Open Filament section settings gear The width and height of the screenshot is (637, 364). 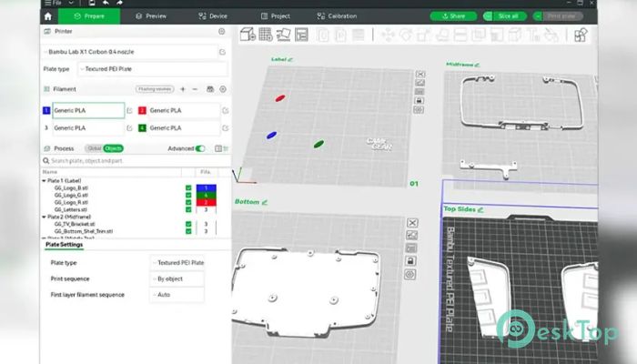223,89
